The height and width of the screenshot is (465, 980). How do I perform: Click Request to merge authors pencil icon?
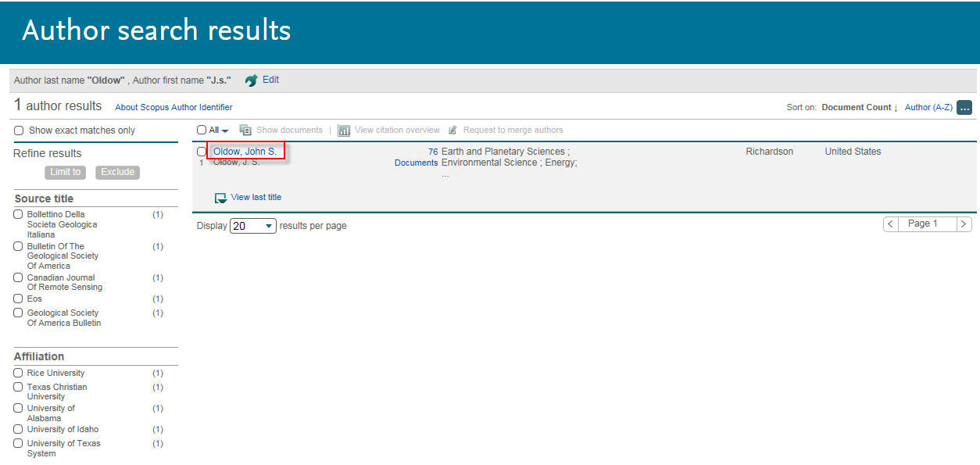click(x=452, y=130)
